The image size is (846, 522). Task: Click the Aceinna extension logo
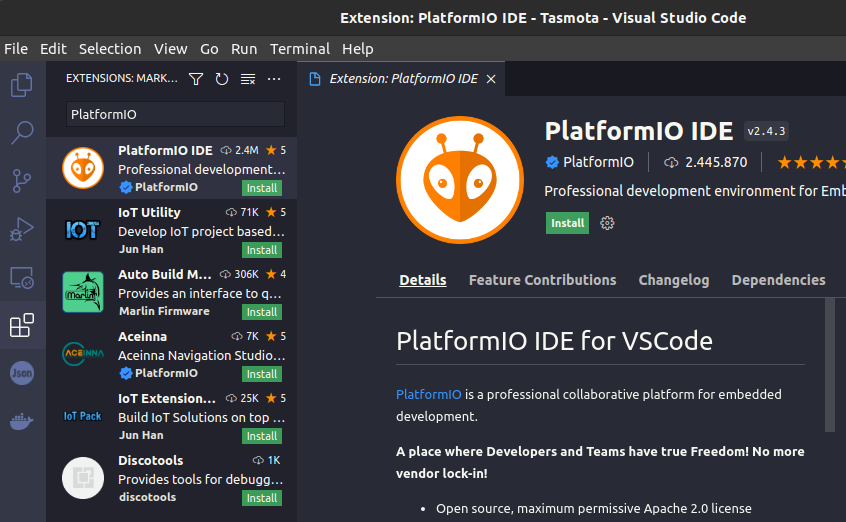point(83,354)
